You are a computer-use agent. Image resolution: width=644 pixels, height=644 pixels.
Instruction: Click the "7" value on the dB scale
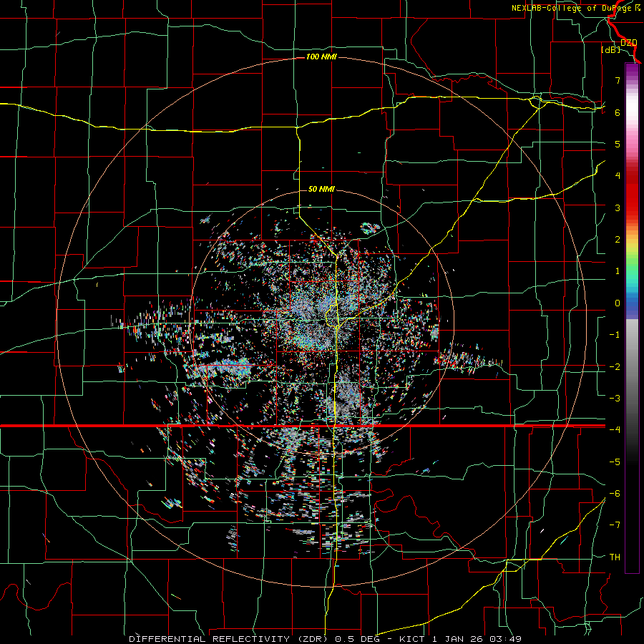tap(618, 80)
